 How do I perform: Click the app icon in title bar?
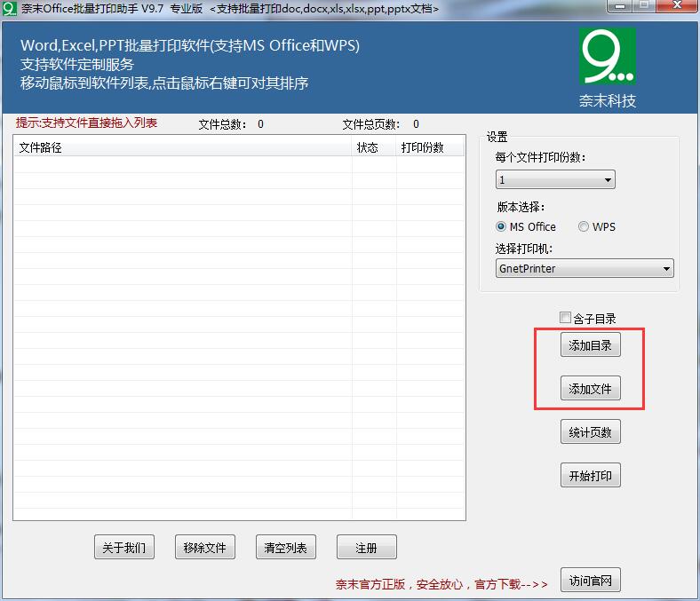point(10,9)
